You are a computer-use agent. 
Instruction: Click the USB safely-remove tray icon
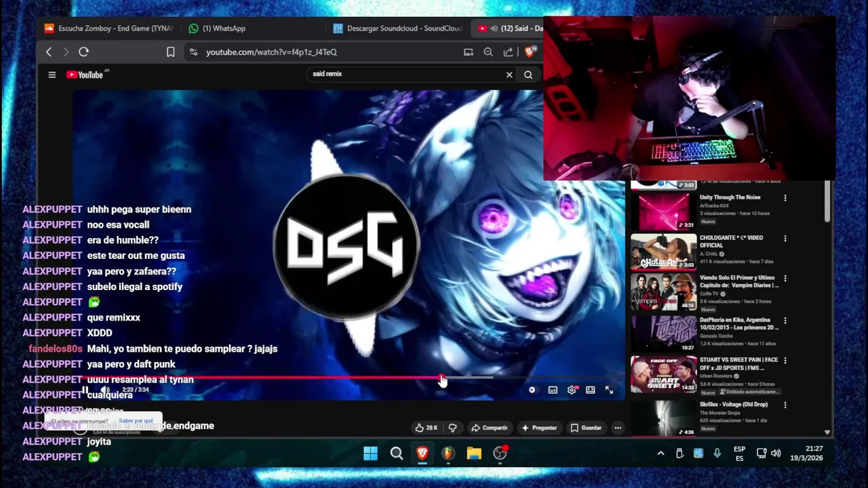click(679, 453)
